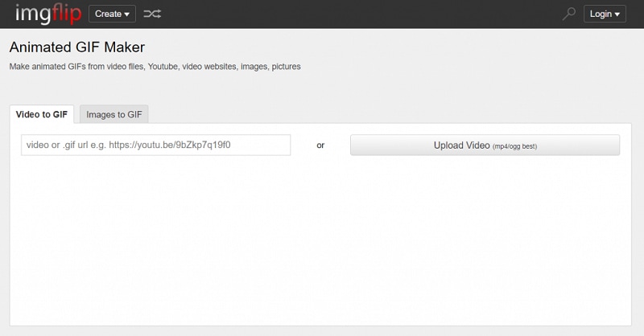Screen dimensions: 644x336
Task: Click the caret arrow beside Create
Action: click(126, 14)
